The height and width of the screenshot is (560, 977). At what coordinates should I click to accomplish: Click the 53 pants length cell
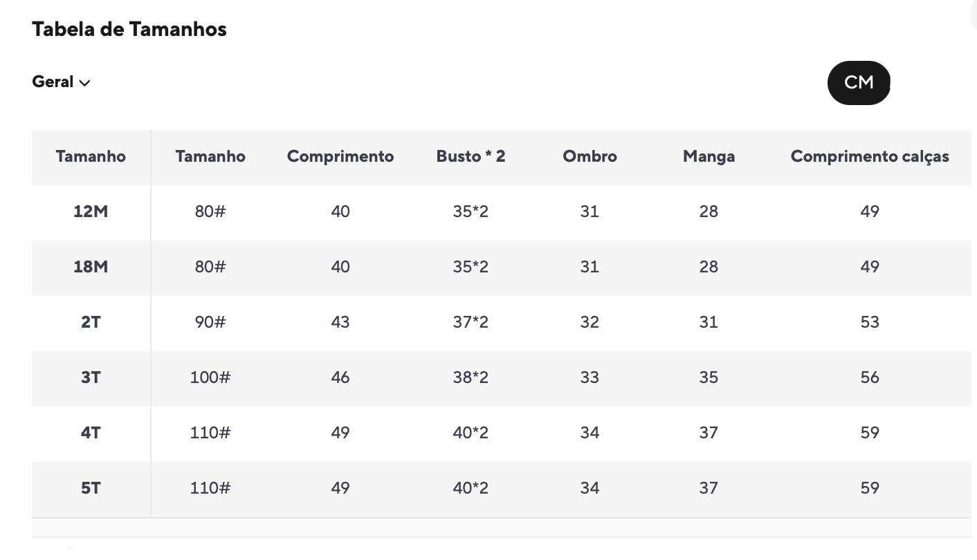[x=869, y=322]
